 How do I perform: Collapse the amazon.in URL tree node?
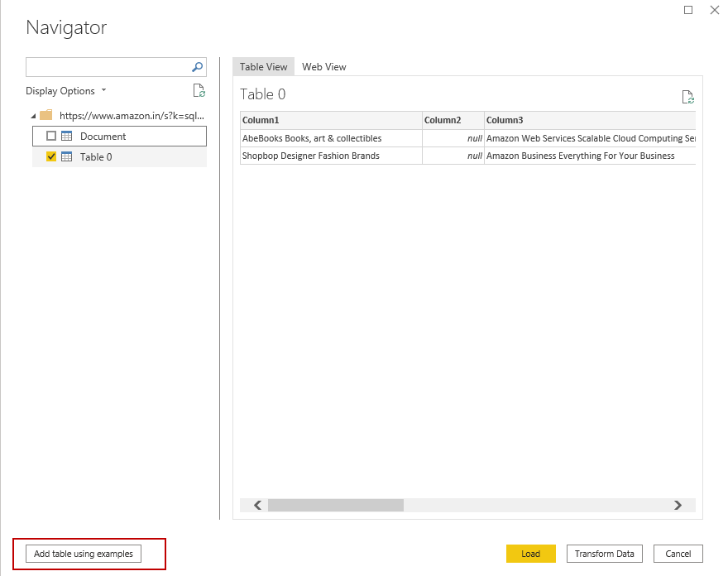point(33,116)
